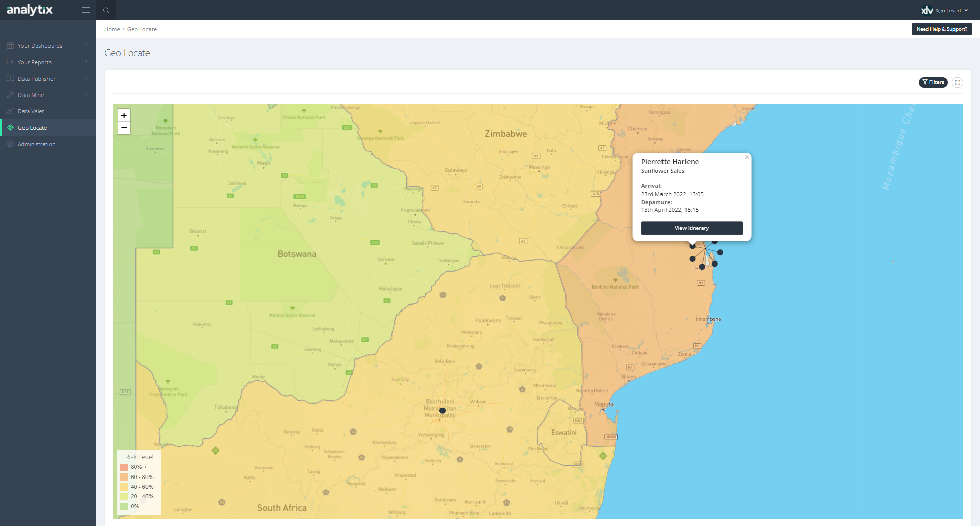The image size is (980, 526).
Task: Open the Filters button
Action: [x=933, y=82]
